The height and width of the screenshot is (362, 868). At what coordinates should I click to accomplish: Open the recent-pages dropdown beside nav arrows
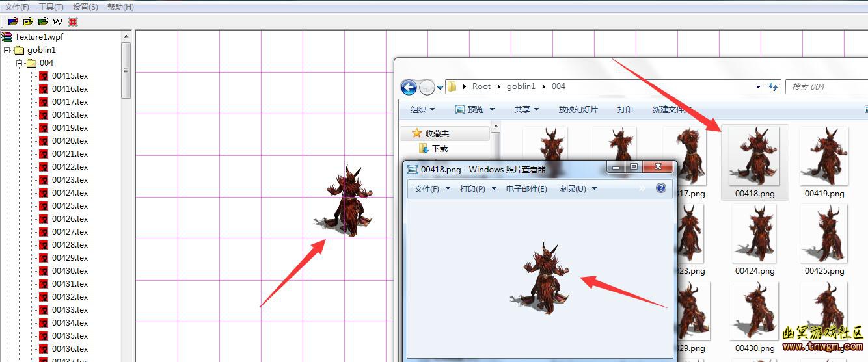click(440, 87)
